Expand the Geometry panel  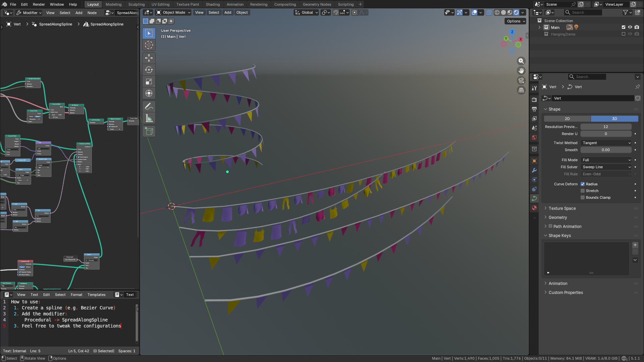(558, 217)
